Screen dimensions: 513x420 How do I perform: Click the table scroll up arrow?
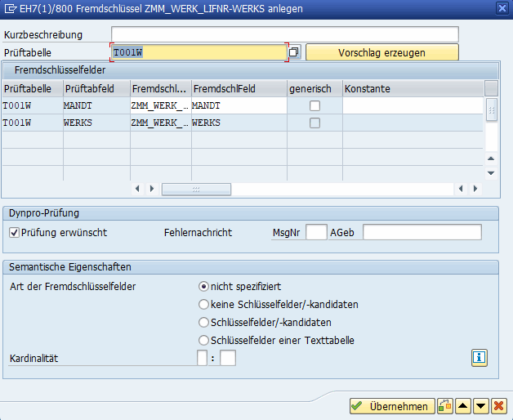(x=491, y=159)
